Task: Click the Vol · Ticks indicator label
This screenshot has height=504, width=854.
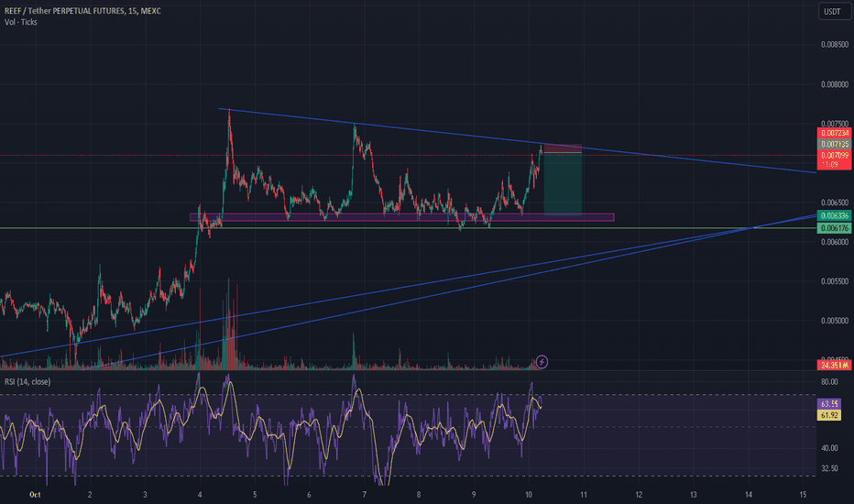Action: click(x=21, y=22)
